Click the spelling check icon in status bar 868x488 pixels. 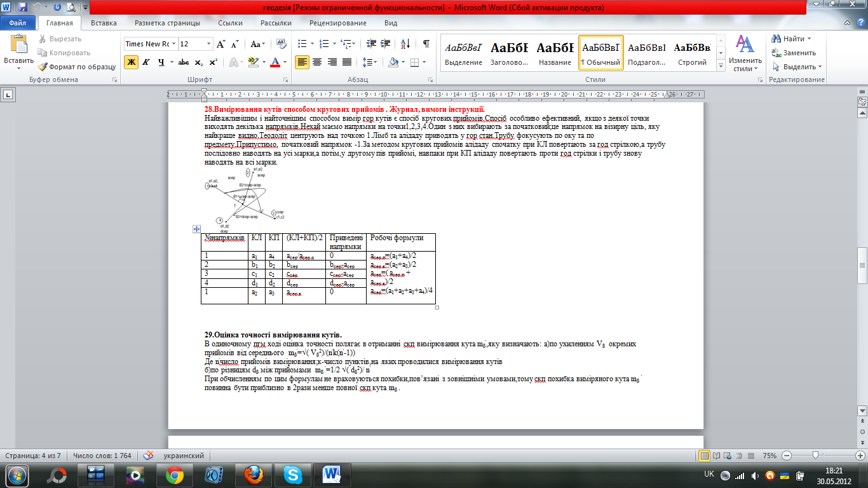(x=149, y=456)
